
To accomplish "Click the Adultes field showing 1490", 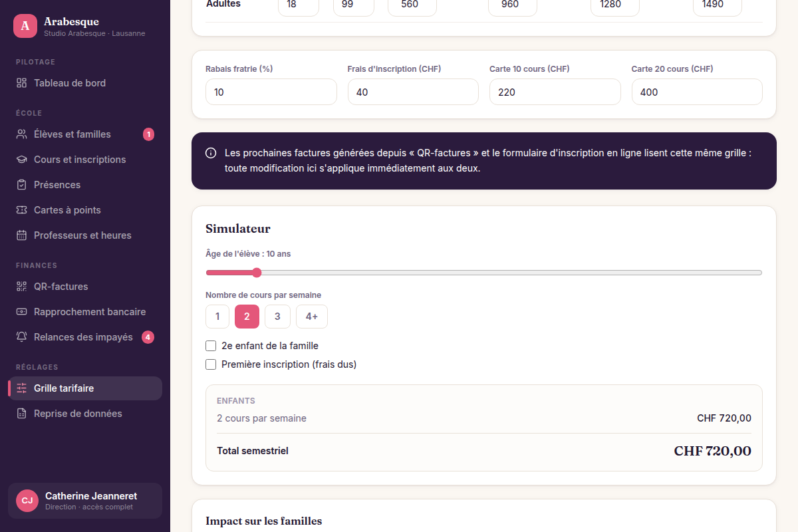I will click(x=718, y=7).
